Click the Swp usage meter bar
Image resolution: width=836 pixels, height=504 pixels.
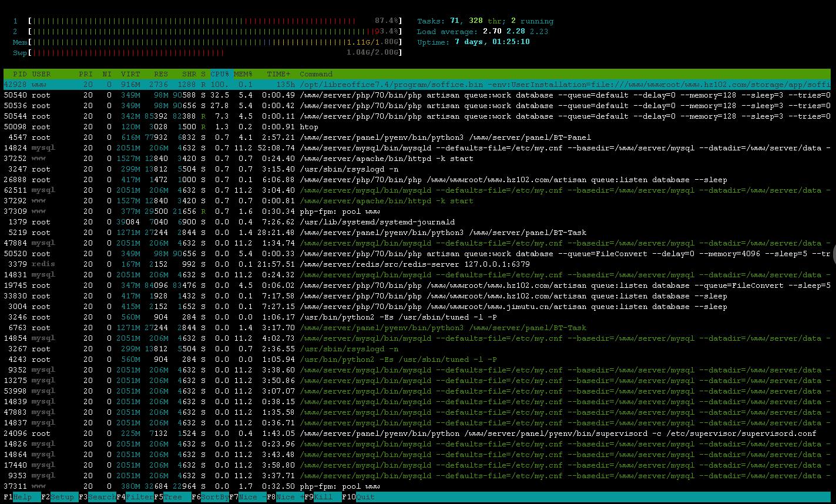pyautogui.click(x=215, y=53)
